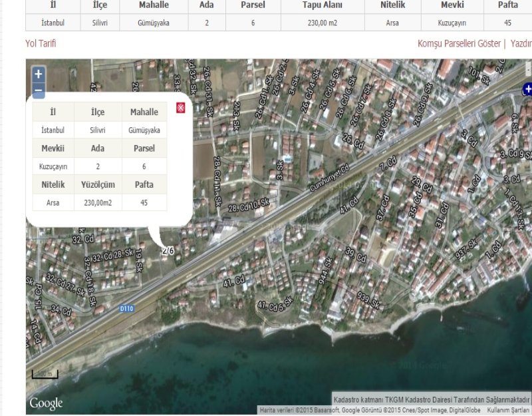532x416 pixels.
Task: Expand the map layer switcher
Action: [x=527, y=89]
